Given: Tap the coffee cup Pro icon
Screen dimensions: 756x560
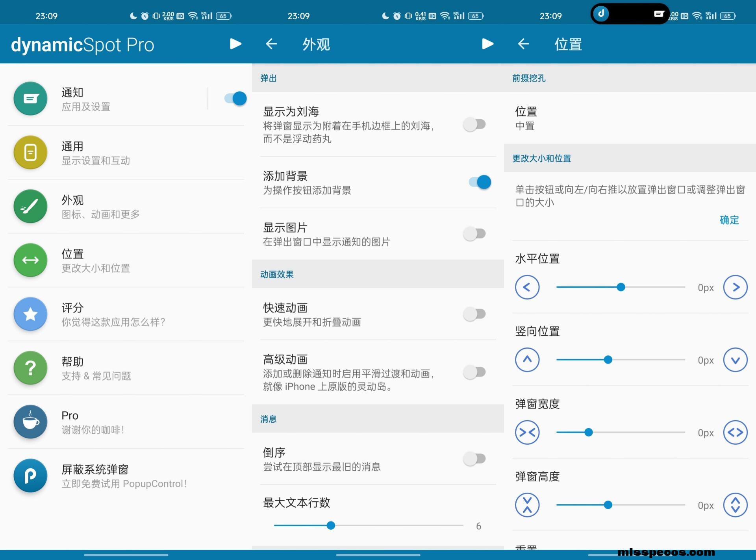Looking at the screenshot, I should point(30,422).
